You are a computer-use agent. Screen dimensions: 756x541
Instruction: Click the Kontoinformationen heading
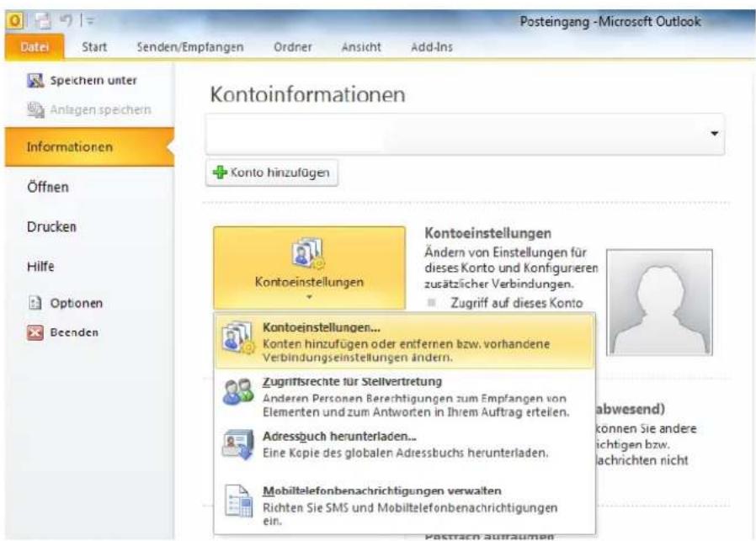pos(307,94)
